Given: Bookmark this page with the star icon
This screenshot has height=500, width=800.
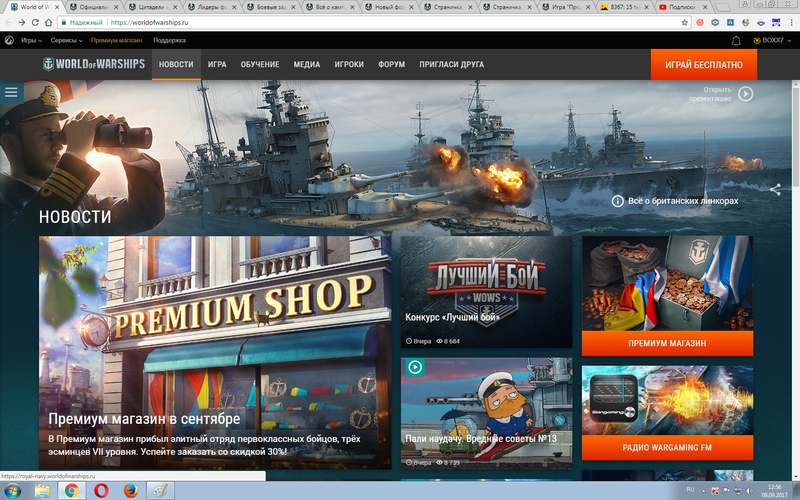Looking at the screenshot, I should (x=685, y=22).
